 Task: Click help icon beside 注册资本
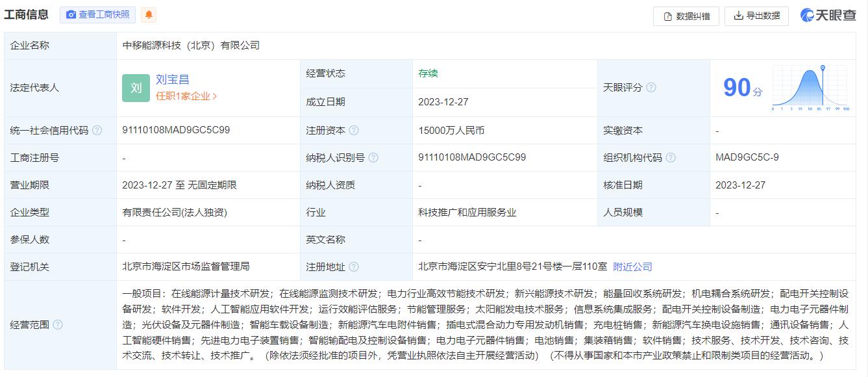(354, 130)
